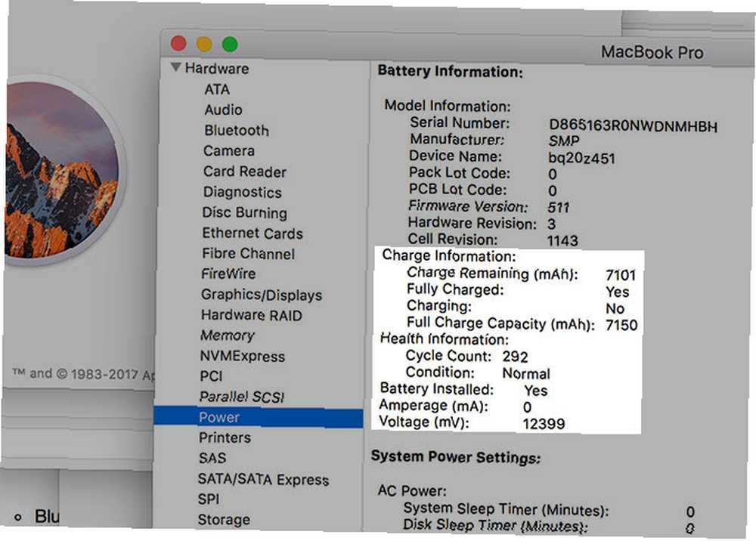756x541 pixels.
Task: Click System Sleep Timer (Minutes) label
Action: [507, 509]
